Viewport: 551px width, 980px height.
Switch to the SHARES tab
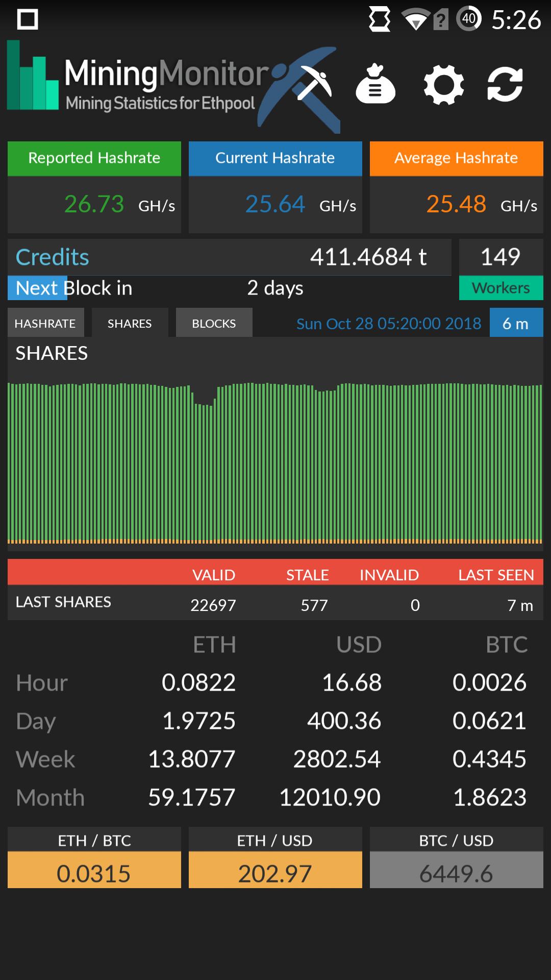point(130,323)
